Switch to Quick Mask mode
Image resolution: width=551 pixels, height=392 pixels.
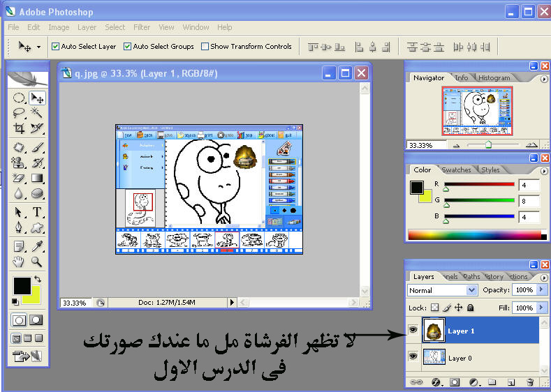tap(36, 319)
